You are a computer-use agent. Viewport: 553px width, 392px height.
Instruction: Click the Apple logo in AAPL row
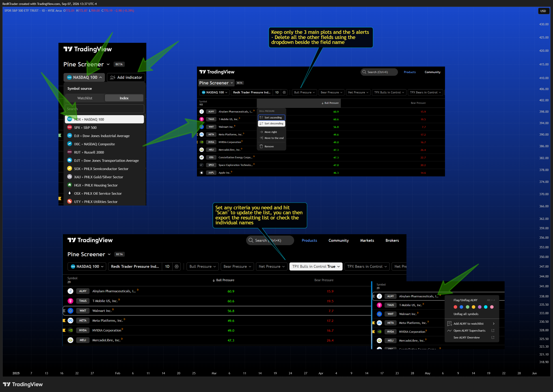click(x=201, y=173)
